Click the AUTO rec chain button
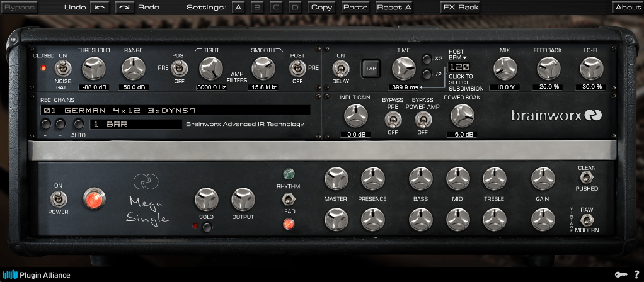The height and width of the screenshot is (282, 644). click(x=78, y=124)
